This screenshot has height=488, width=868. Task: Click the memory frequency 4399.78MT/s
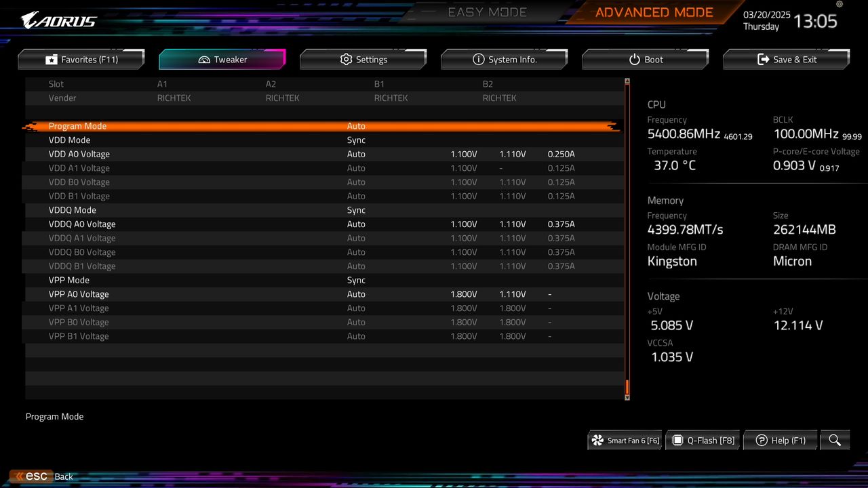(686, 230)
